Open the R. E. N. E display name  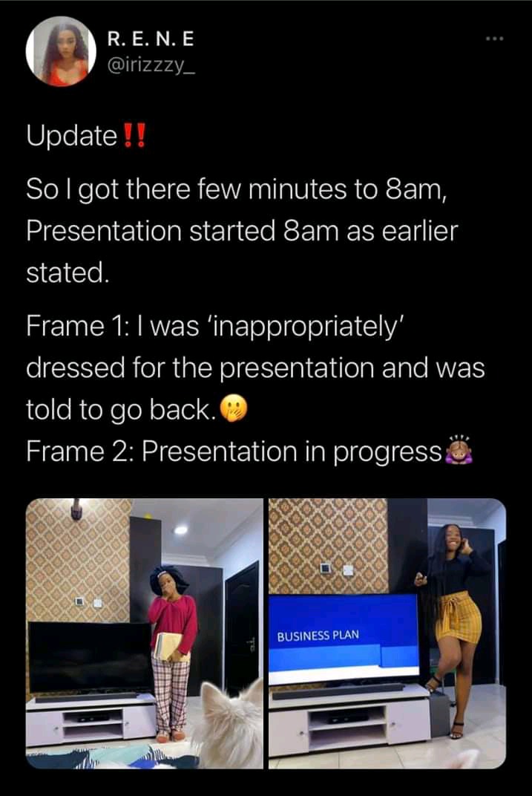click(151, 39)
